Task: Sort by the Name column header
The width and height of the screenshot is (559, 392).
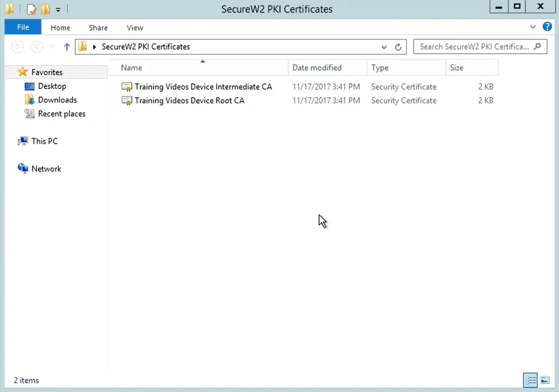Action: (x=131, y=68)
